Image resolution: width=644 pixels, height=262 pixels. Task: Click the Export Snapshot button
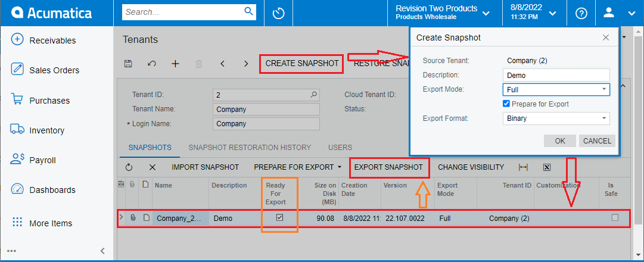click(388, 167)
